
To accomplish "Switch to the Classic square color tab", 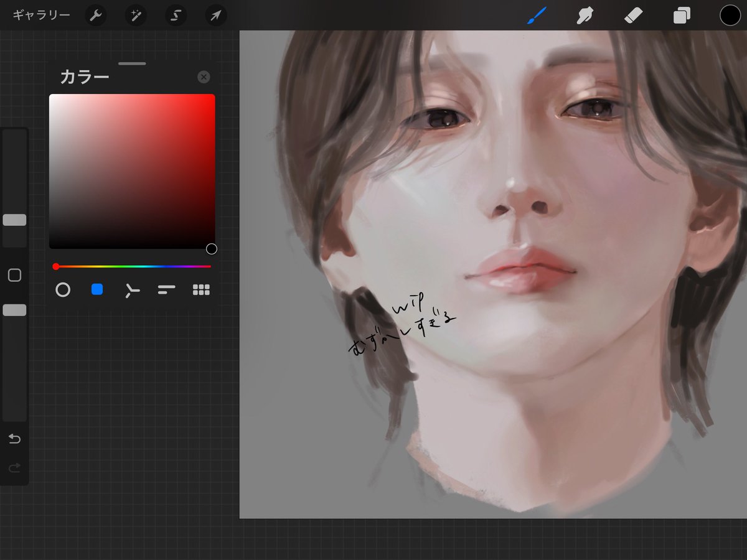I will [97, 289].
